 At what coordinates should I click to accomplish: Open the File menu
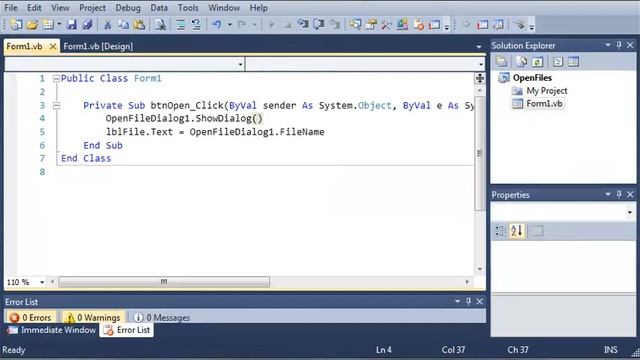pos(11,8)
